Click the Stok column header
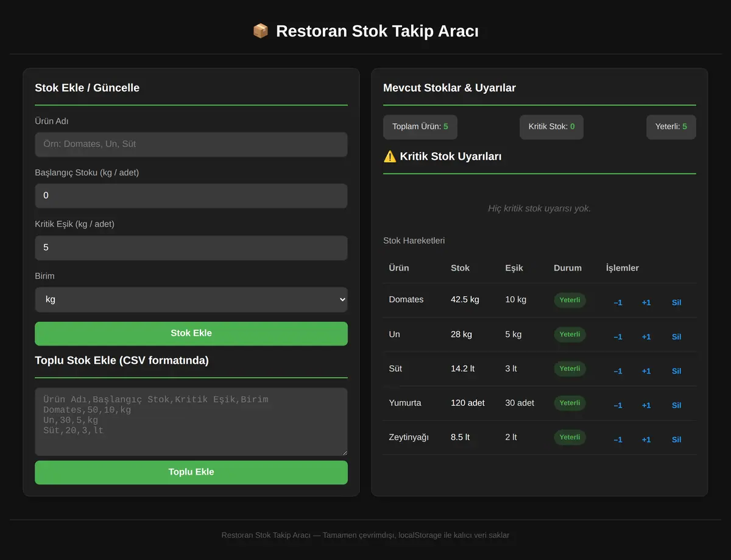Image resolution: width=731 pixels, height=560 pixels. pyautogui.click(x=460, y=268)
